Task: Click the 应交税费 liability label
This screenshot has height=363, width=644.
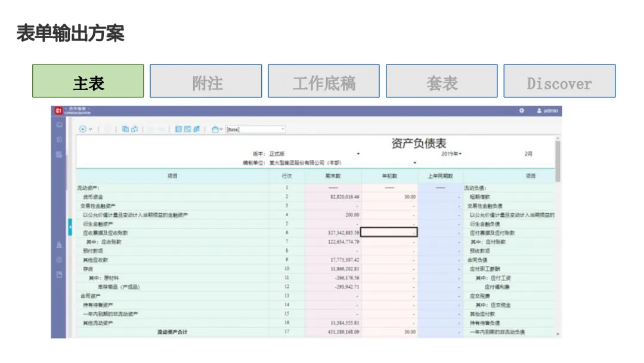Action: pos(479,296)
